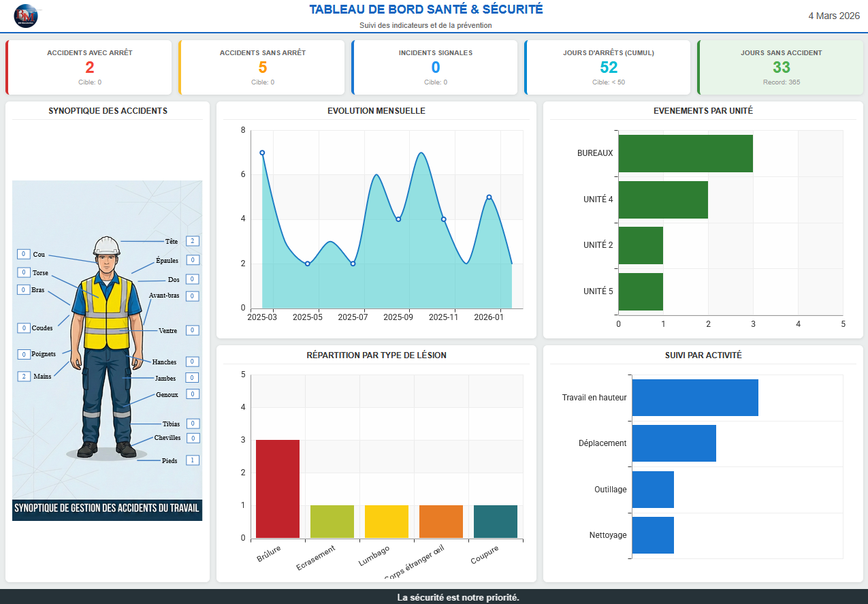Click the date 4 Mars 2026
Screen dimensions: 868x604
(x=834, y=16)
